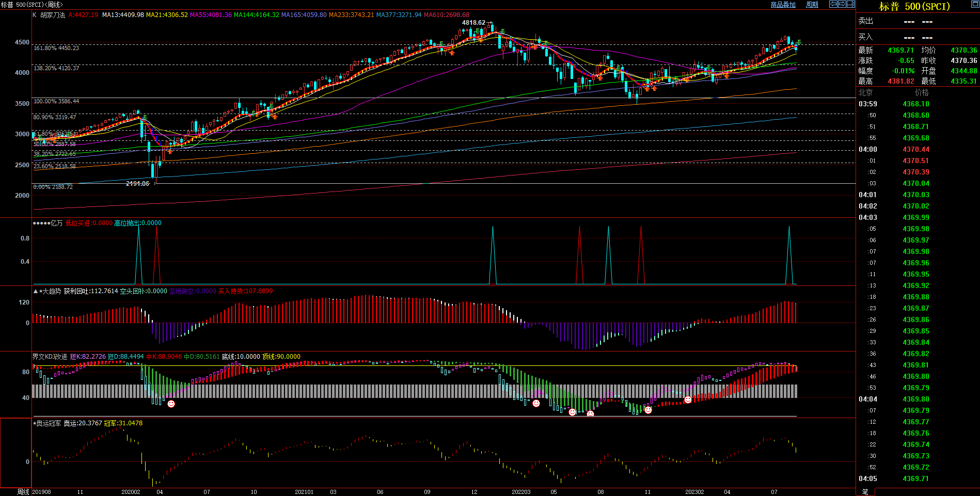This screenshot has width=980, height=496.
Task: Click the MA610 red moving average label
Action: 446,15
